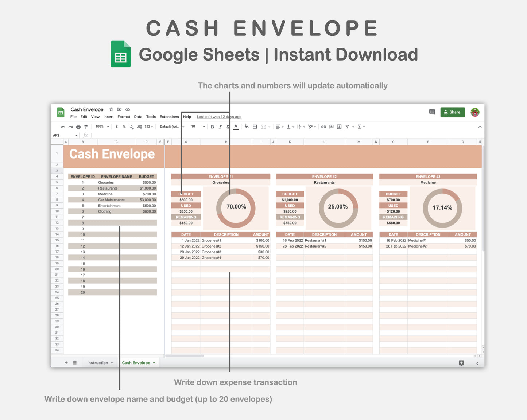Toggle bold formatting
This screenshot has height=420, width=527.
212,127
